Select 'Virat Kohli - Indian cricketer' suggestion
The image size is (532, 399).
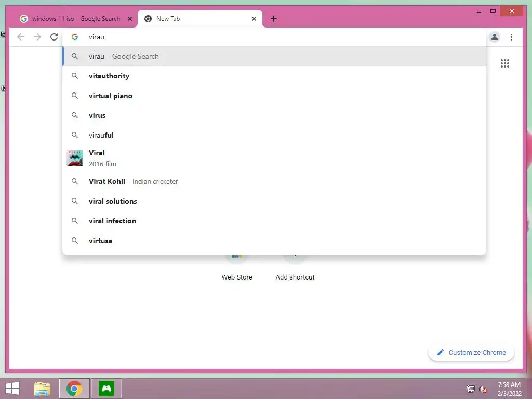point(274,181)
